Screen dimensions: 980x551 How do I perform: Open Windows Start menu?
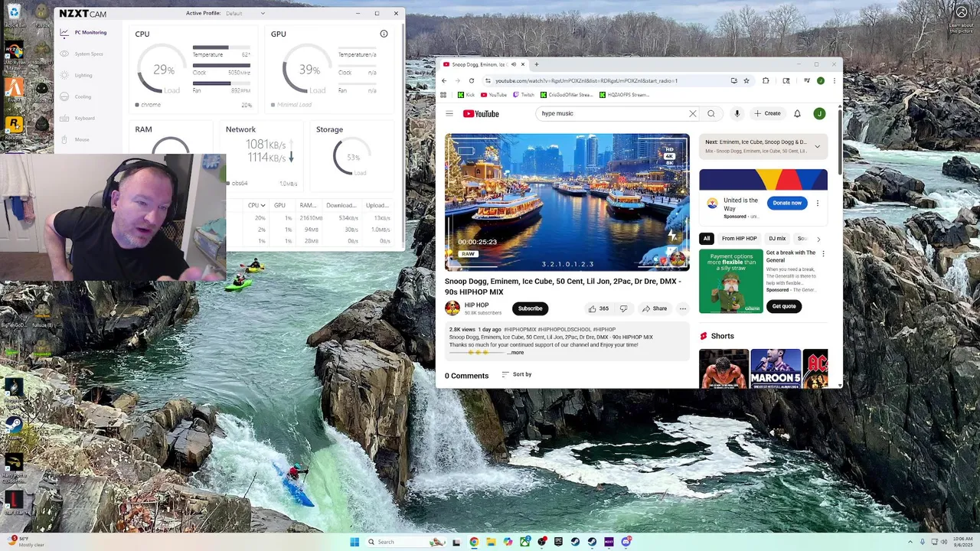[x=354, y=542]
